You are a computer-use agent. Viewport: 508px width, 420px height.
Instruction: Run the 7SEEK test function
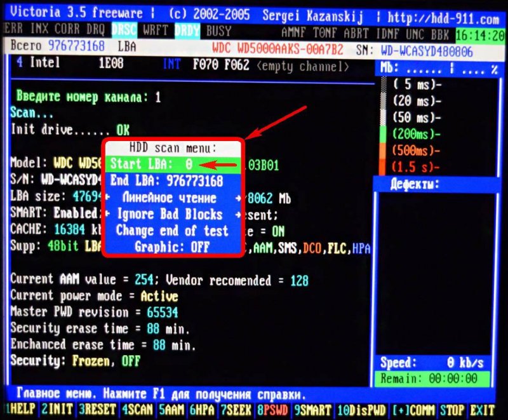coord(236,410)
